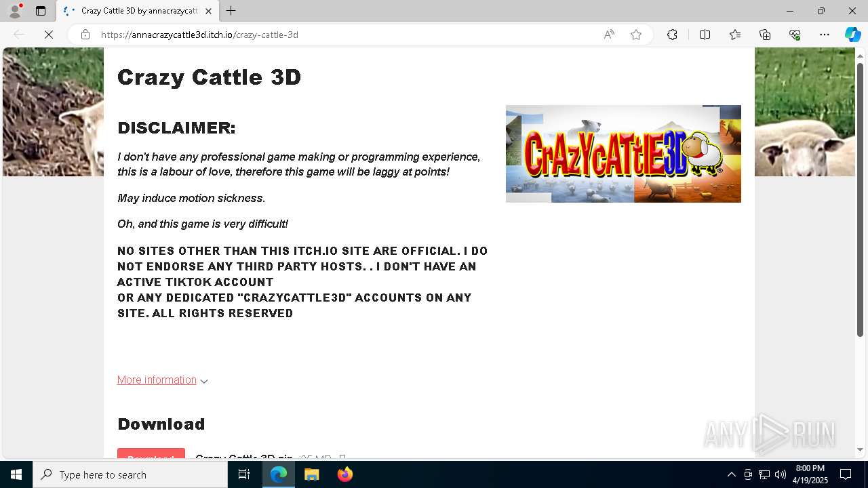The width and height of the screenshot is (868, 488).
Task: Open Microsoft Edge taskbar icon
Action: pyautogui.click(x=279, y=474)
